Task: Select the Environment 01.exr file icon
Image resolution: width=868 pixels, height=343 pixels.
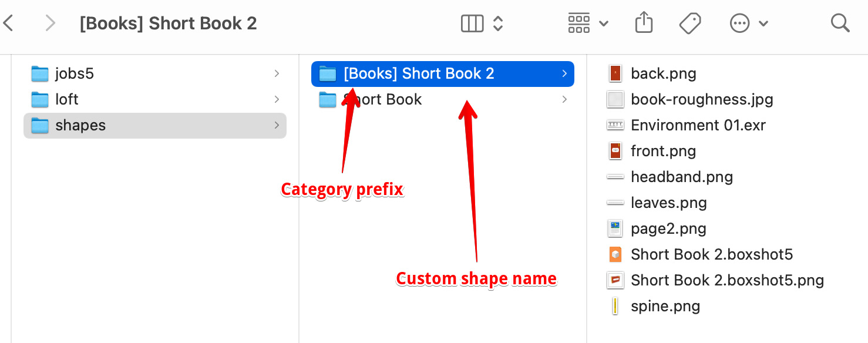Action: click(x=615, y=125)
